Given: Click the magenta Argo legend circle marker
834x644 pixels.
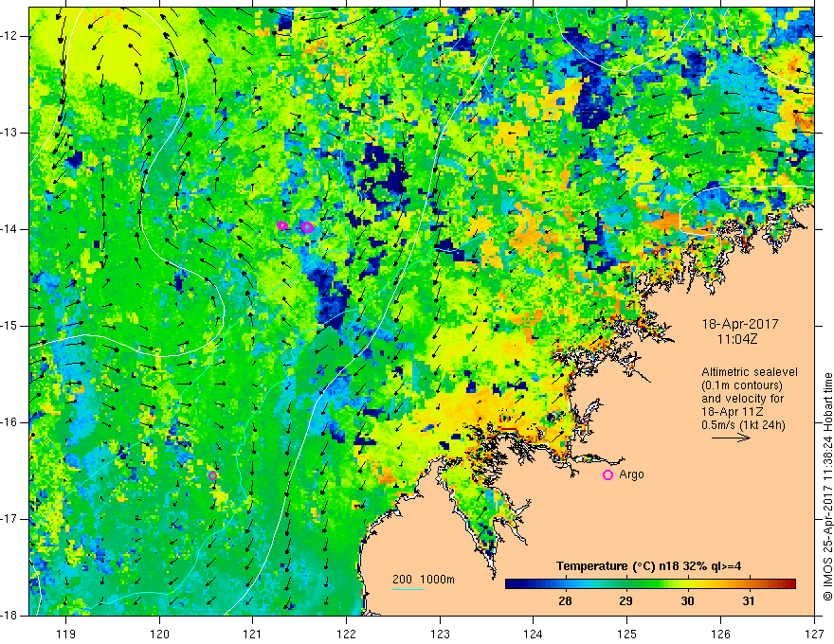Looking at the screenshot, I should pos(607,474).
